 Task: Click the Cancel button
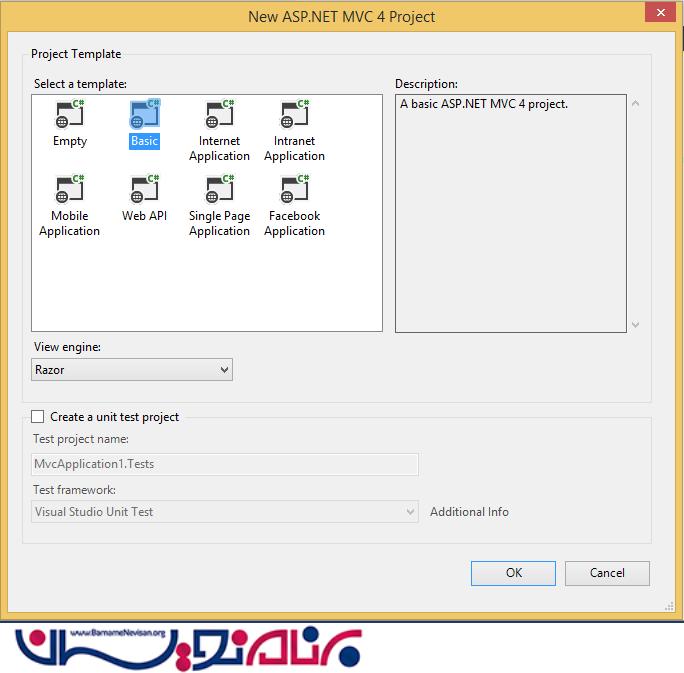coord(607,573)
